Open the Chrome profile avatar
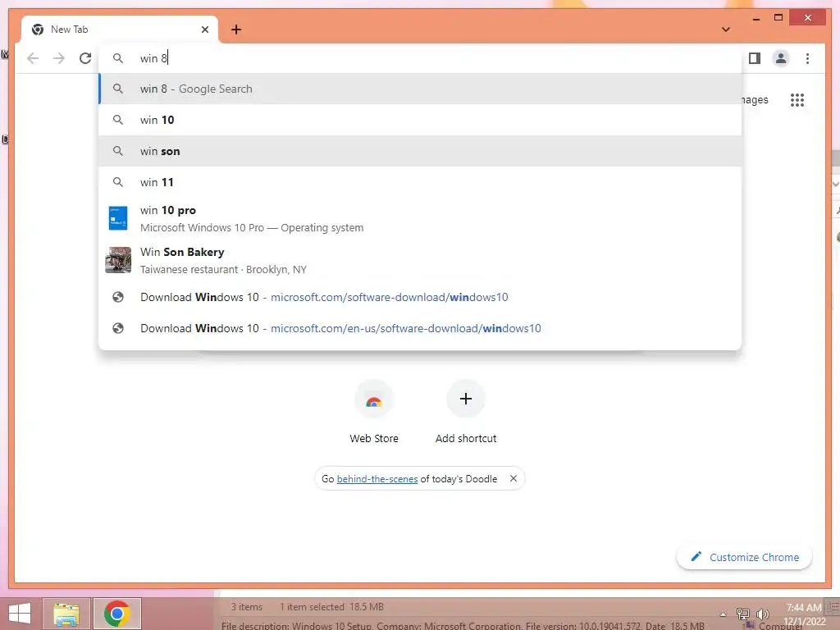The height and width of the screenshot is (630, 840). coord(781,58)
